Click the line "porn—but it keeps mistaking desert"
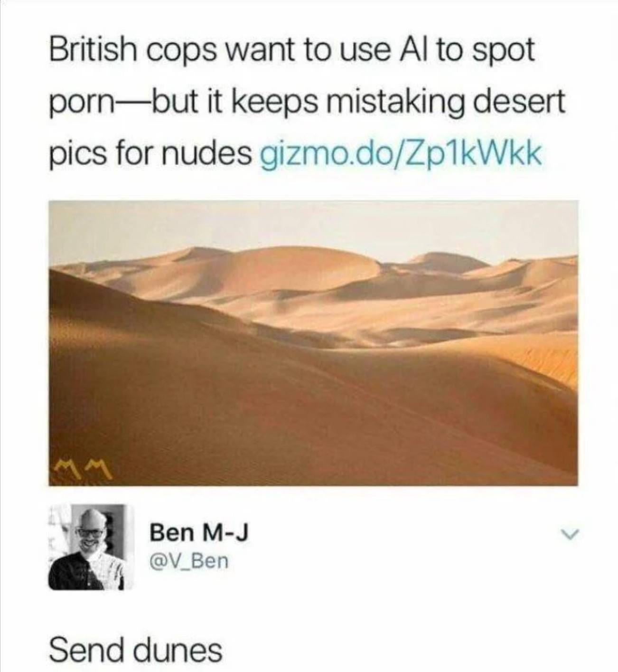This screenshot has width=618, height=672. coord(307,102)
